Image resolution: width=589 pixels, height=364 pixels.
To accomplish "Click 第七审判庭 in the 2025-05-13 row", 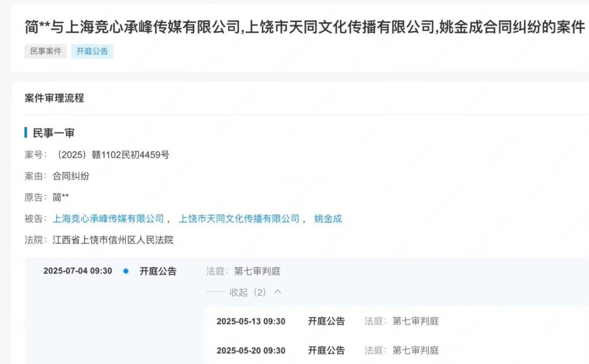I will [x=415, y=321].
